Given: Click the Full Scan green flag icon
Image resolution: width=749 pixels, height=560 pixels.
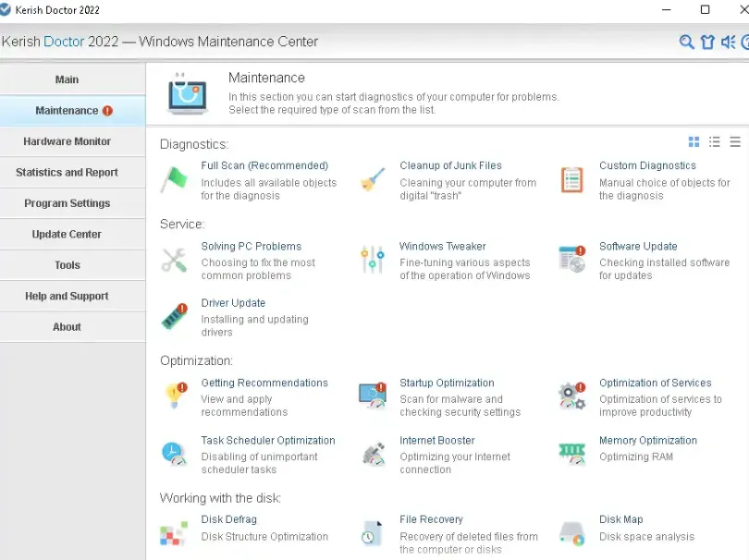Looking at the screenshot, I should point(174,178).
